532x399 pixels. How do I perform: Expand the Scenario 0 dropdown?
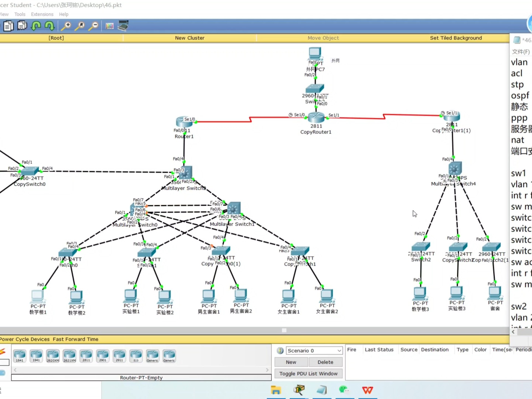[339, 351]
